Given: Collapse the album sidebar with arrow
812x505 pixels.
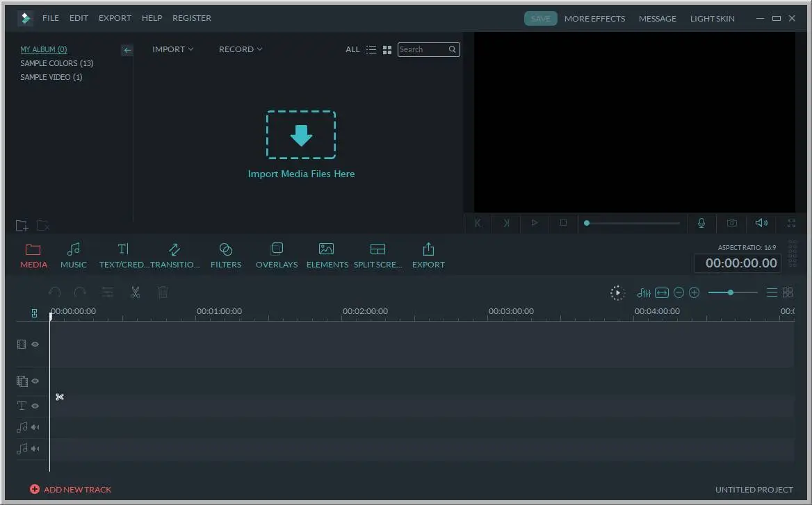Looking at the screenshot, I should [127, 50].
